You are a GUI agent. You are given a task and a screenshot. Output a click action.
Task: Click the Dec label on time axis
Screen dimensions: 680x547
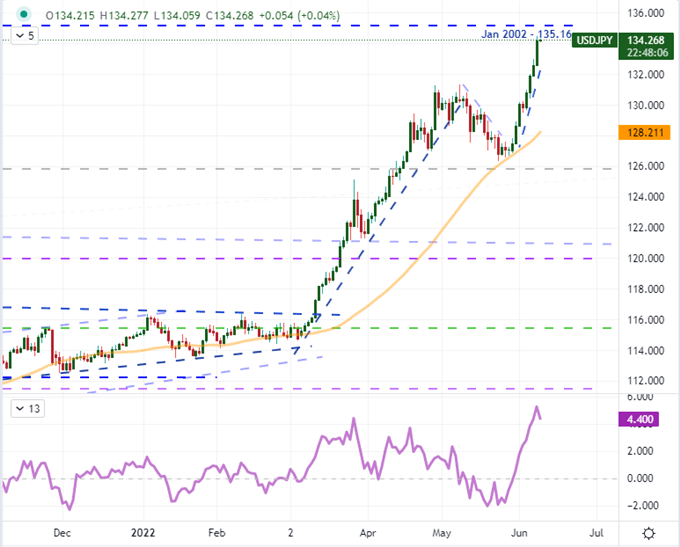62,533
